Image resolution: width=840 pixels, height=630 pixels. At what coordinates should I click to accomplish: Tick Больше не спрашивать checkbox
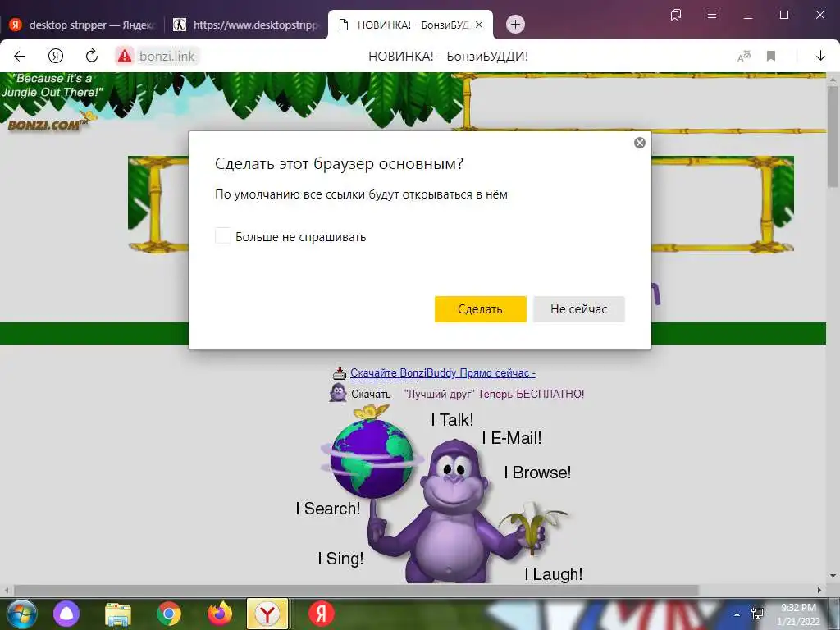[x=223, y=235]
